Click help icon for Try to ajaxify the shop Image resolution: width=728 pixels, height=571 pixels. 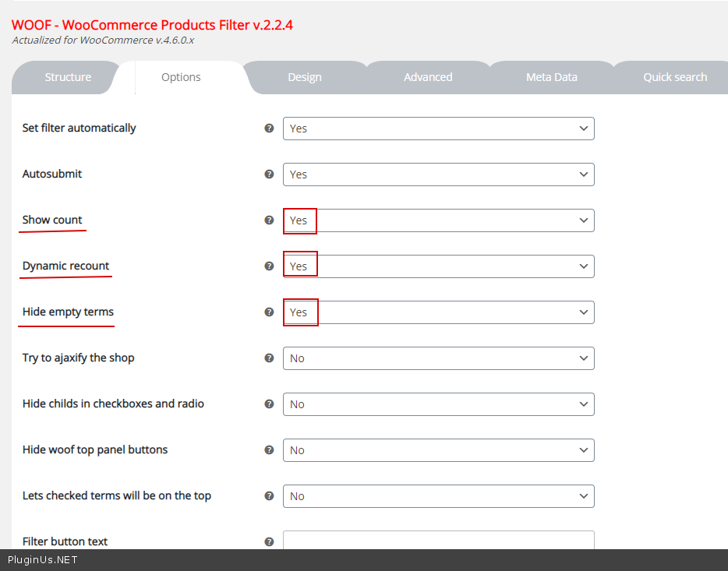(x=269, y=358)
